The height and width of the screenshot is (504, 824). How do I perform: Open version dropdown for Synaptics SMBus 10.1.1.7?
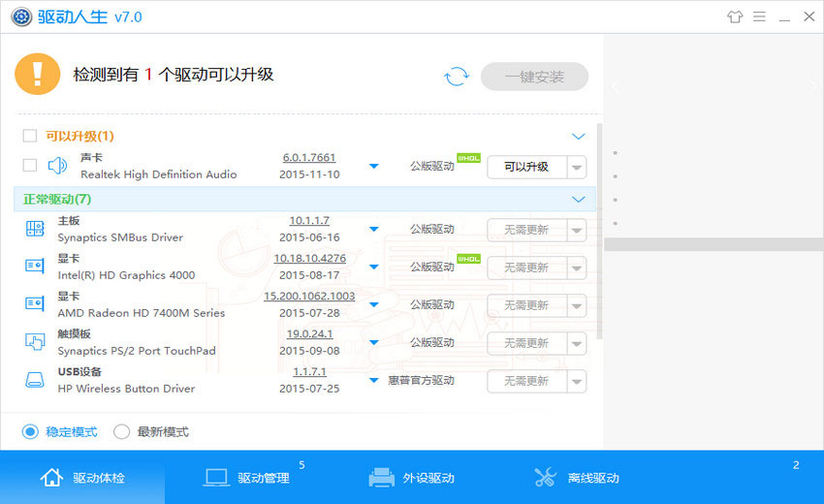[373, 229]
